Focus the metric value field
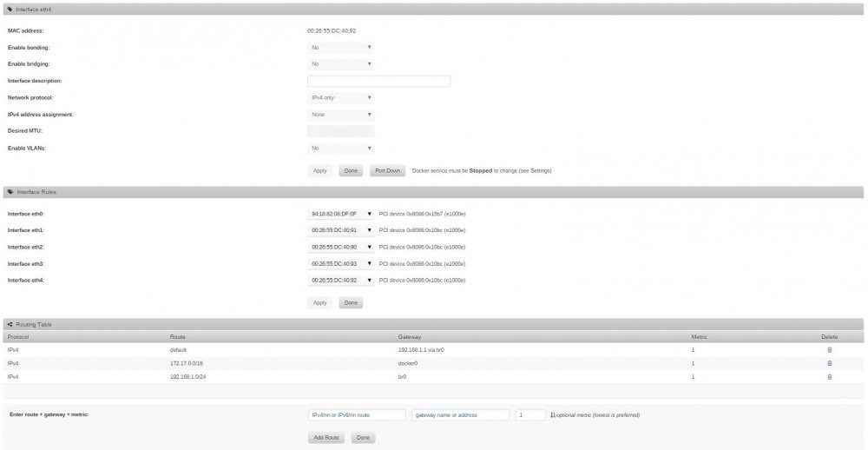868x450 pixels. (x=530, y=415)
